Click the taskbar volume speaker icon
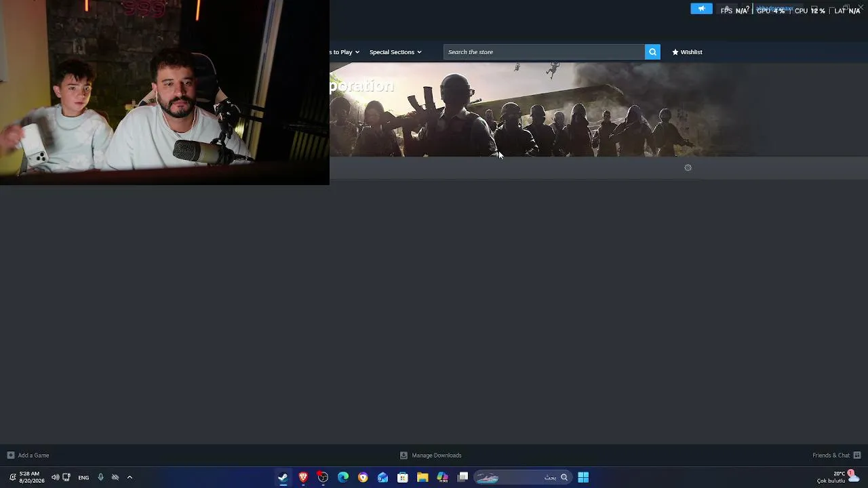This screenshot has height=488, width=868. pyautogui.click(x=55, y=477)
